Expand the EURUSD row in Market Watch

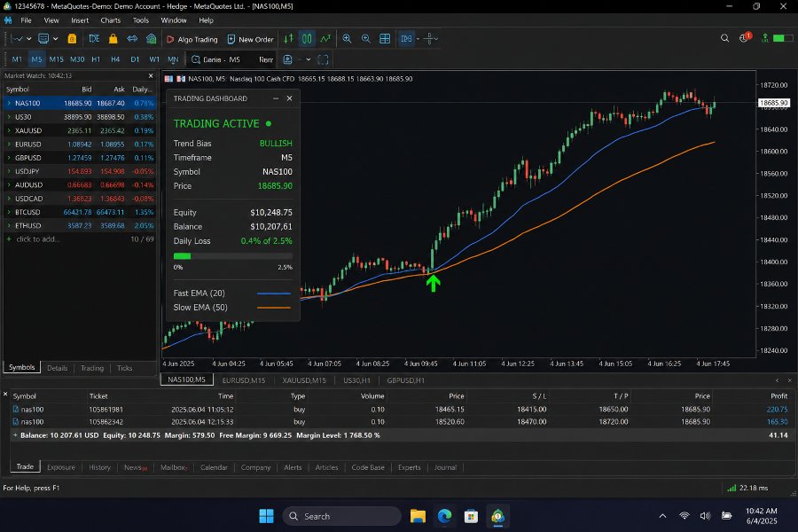coord(9,144)
